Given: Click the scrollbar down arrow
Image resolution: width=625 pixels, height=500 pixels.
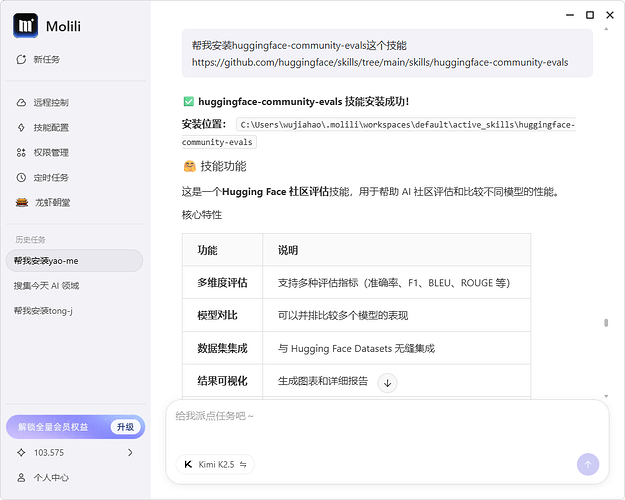Looking at the screenshot, I should coord(606,396).
